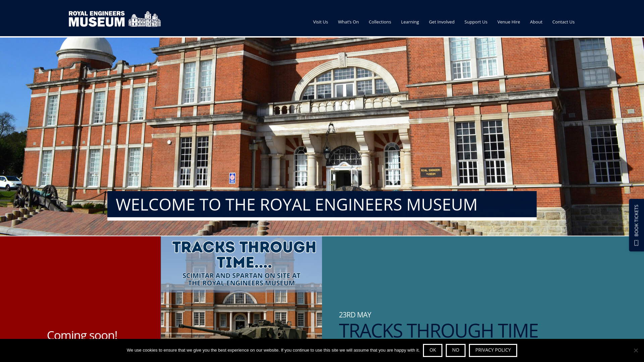Open the Tracks Through Time poster image

[241, 288]
